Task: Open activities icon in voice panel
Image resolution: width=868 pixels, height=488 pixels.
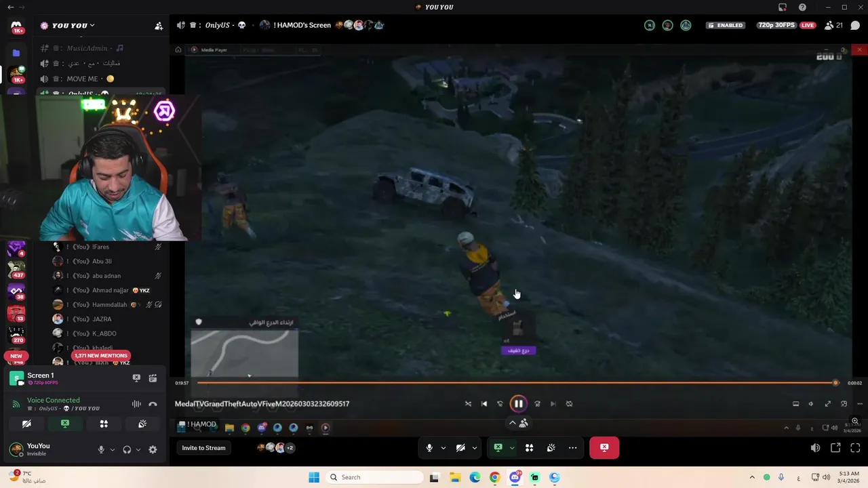Action: coord(104,424)
